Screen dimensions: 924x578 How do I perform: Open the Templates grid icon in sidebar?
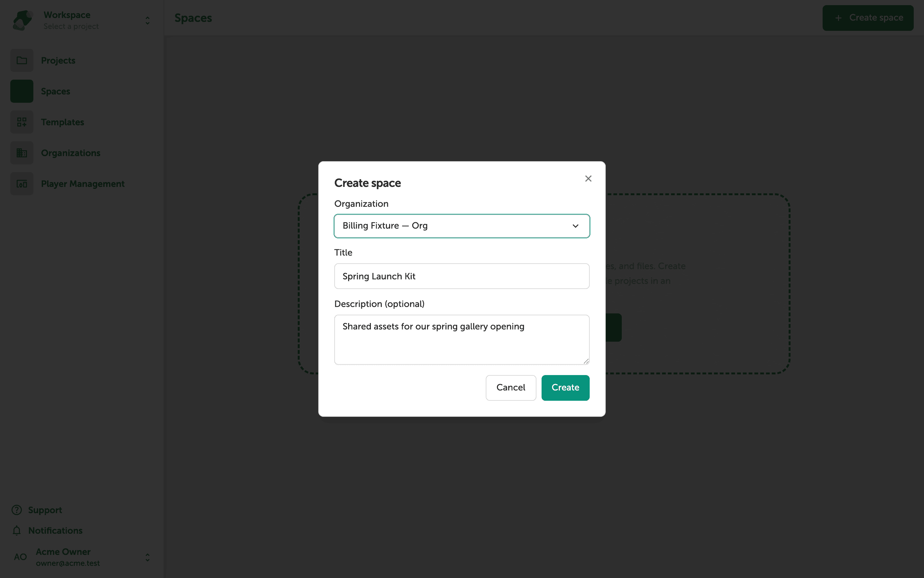pyautogui.click(x=22, y=122)
